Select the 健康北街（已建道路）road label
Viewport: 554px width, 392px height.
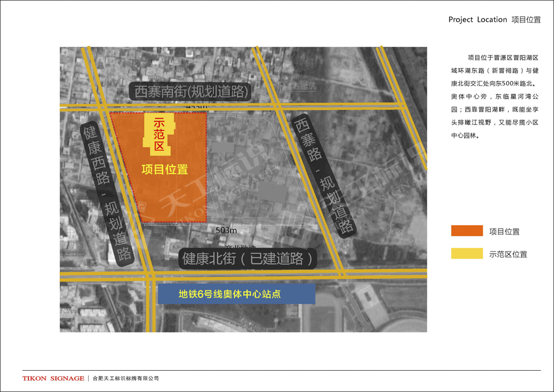pos(249,259)
